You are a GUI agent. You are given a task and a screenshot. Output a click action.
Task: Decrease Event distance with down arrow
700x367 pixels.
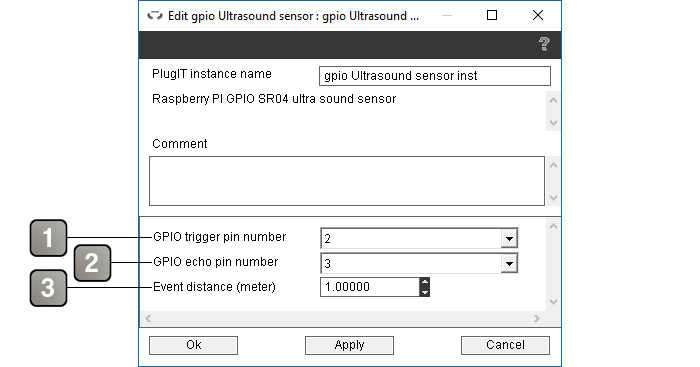click(x=425, y=292)
